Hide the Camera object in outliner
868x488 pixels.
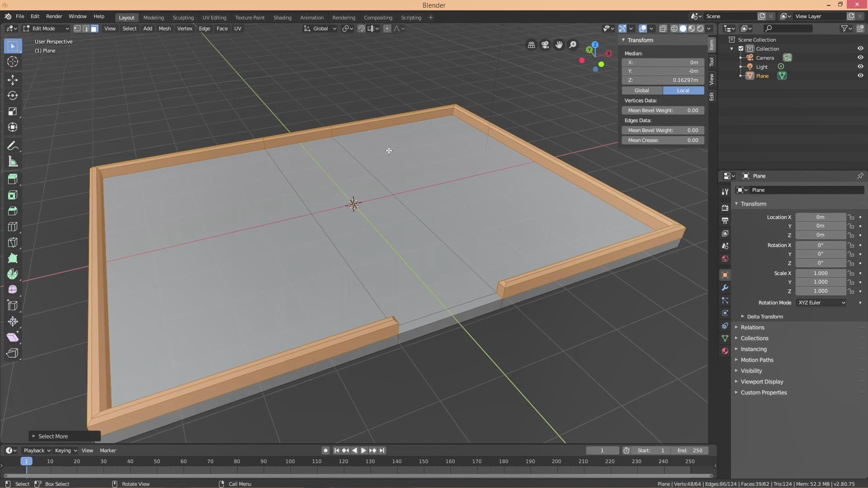(860, 58)
